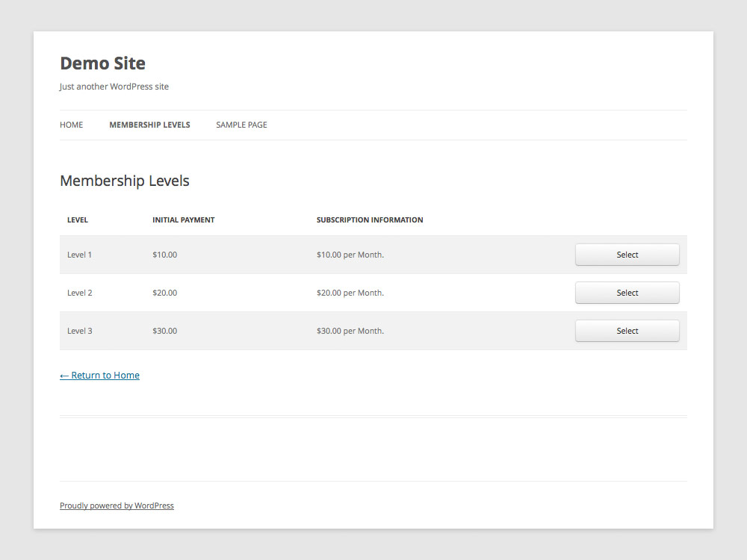747x560 pixels.
Task: Open the MEMBERSHIP LEVELS menu item
Action: tap(149, 125)
